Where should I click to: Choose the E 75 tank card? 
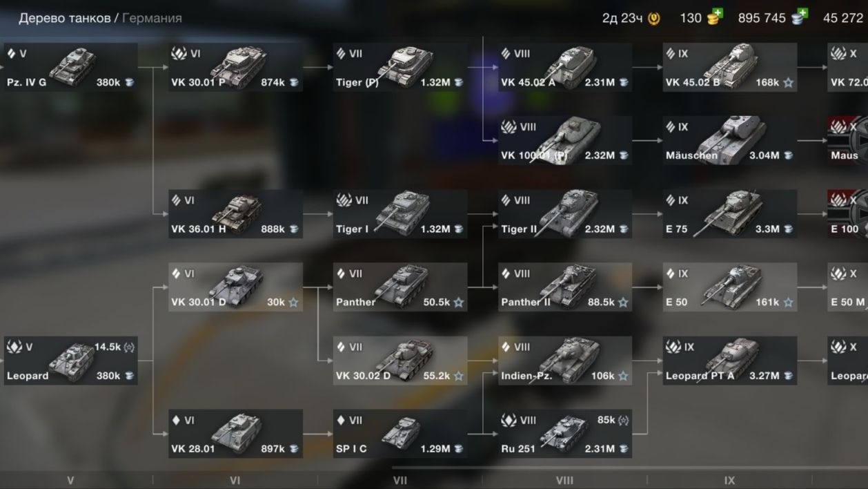click(x=730, y=214)
